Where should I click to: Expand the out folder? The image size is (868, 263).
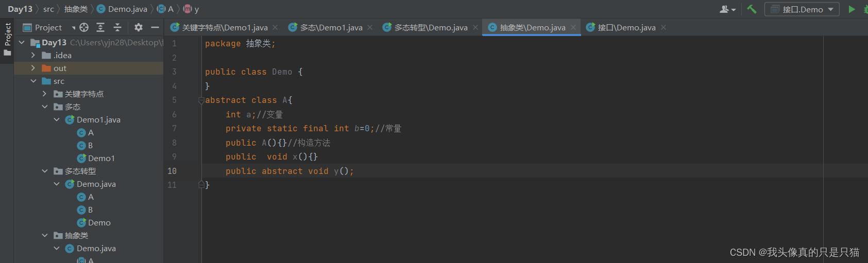33,68
